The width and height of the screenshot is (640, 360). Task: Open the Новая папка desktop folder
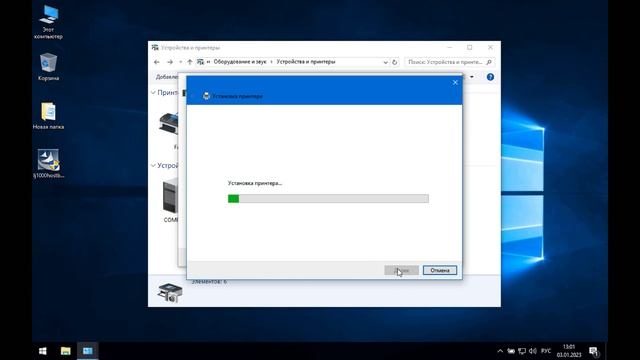tap(48, 116)
